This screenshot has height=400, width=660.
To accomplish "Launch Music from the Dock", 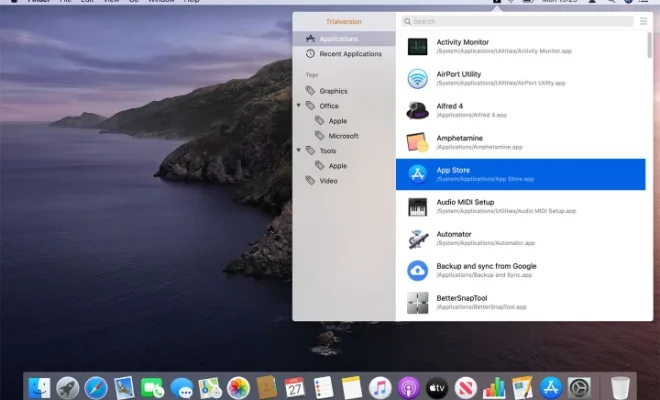I will (x=380, y=388).
